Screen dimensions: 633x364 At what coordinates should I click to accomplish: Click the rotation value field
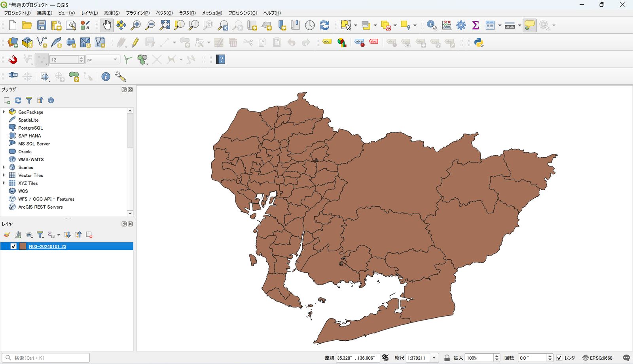pos(532,358)
